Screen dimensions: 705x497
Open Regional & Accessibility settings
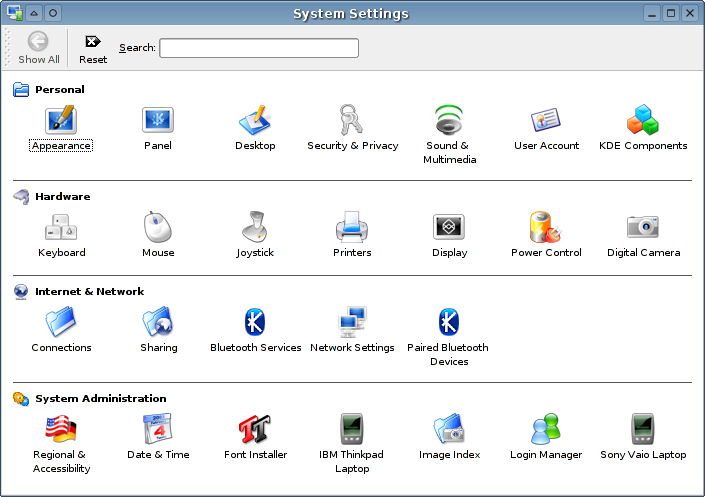click(61, 431)
